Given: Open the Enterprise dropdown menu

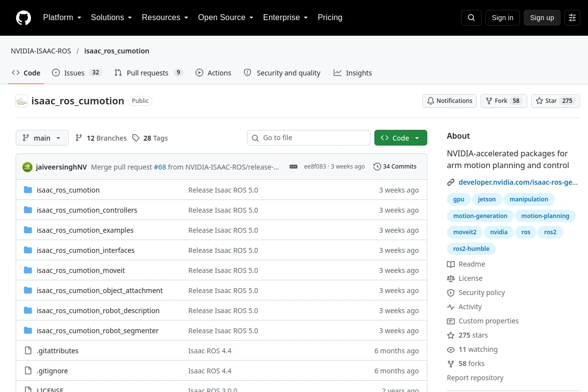Looking at the screenshot, I should tap(285, 18).
